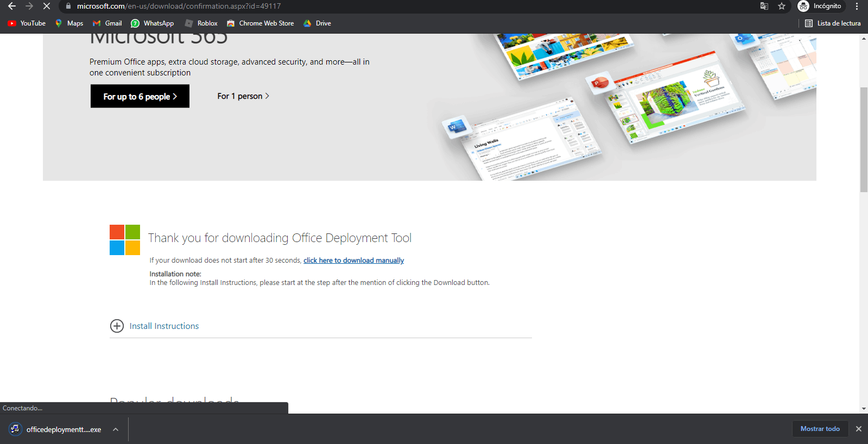Expand the Install Instructions section
Viewport: 868px width, 444px height.
coord(164,326)
